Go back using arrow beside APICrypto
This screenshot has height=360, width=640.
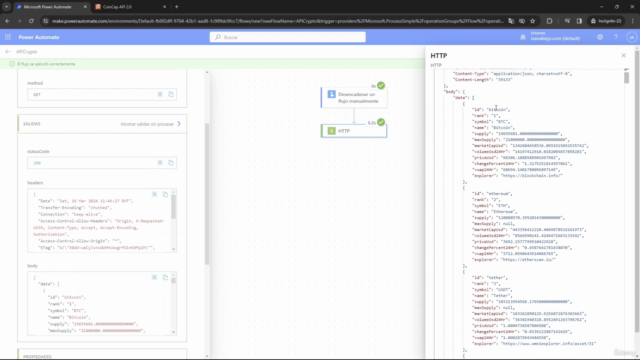8,52
